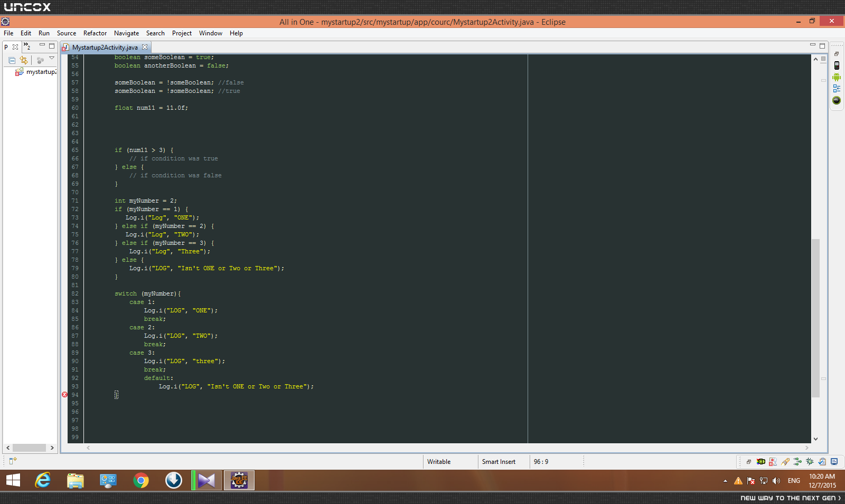
Task: Open the Edit menu
Action: click(x=26, y=33)
